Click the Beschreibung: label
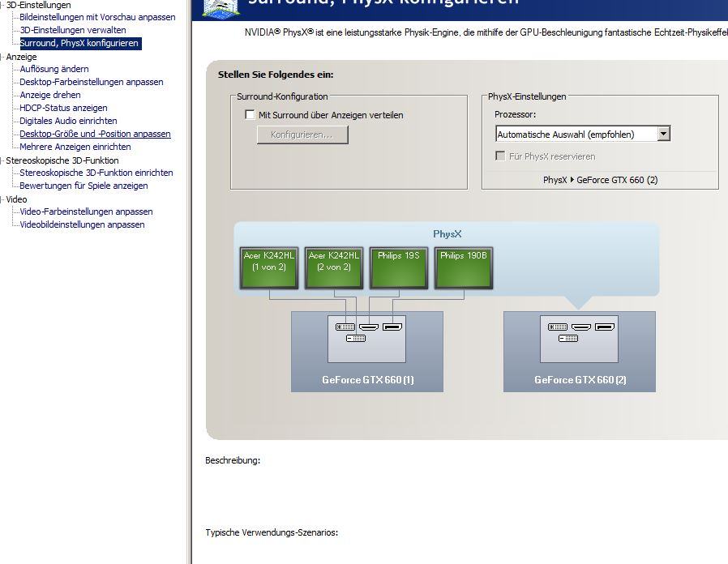The width and height of the screenshot is (728, 564). click(x=233, y=460)
